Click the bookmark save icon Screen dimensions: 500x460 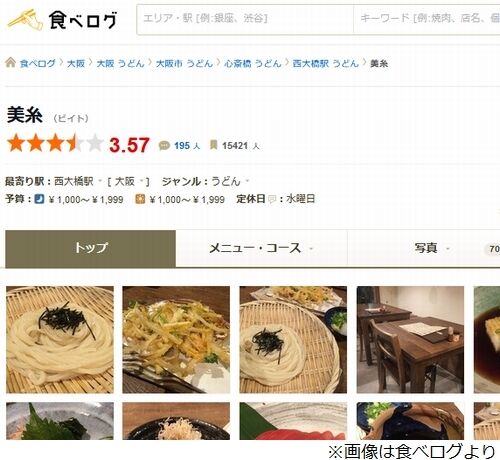213,145
